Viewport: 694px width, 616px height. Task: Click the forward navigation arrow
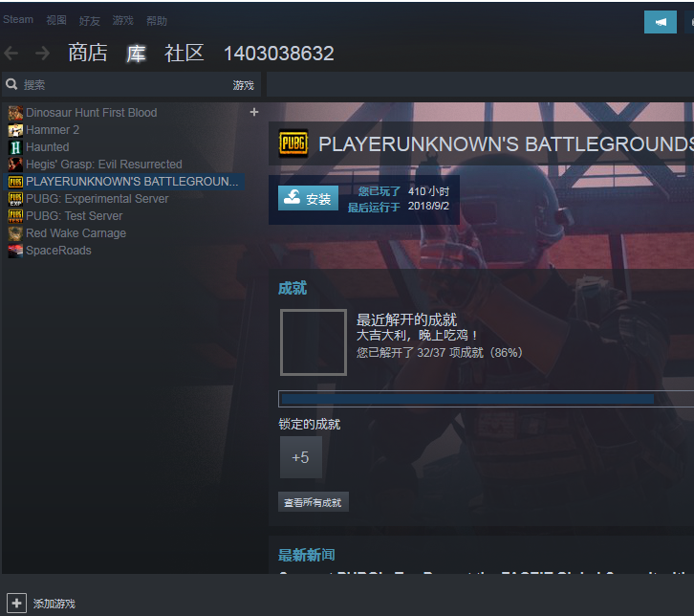pos(42,54)
